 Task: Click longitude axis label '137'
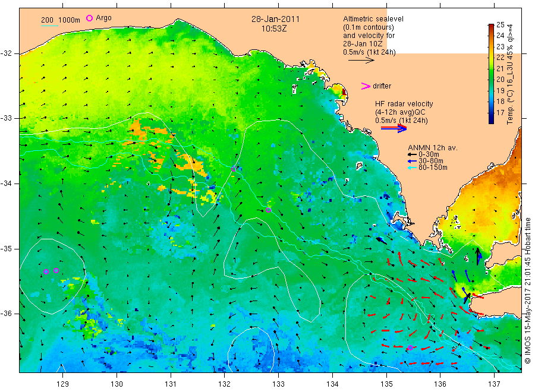point(494,384)
